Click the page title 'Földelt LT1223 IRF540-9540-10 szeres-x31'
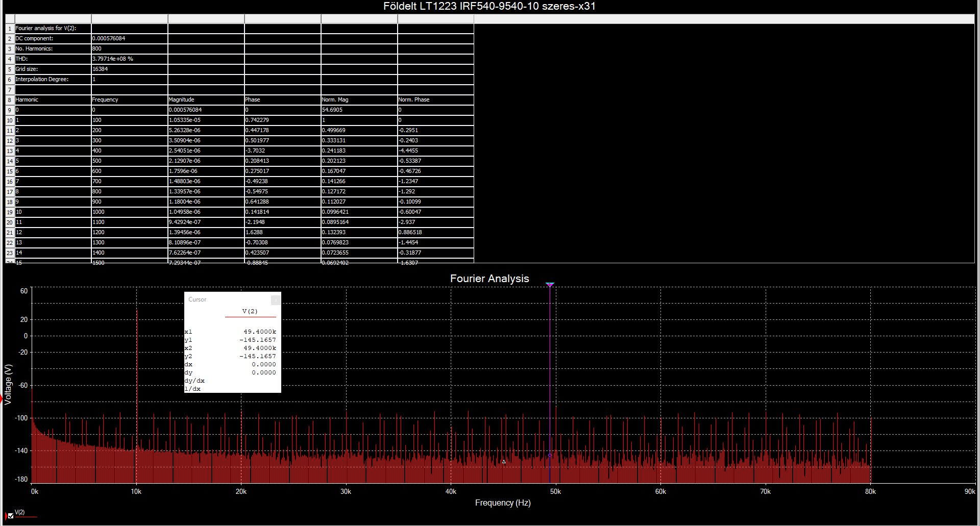980x526 pixels. pyautogui.click(x=489, y=6)
